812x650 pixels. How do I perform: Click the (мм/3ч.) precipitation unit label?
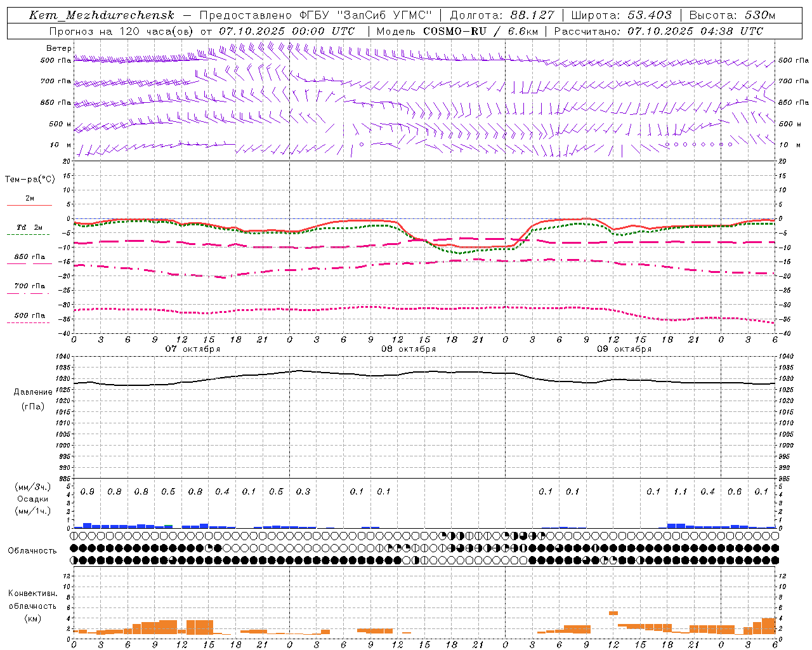[33, 487]
